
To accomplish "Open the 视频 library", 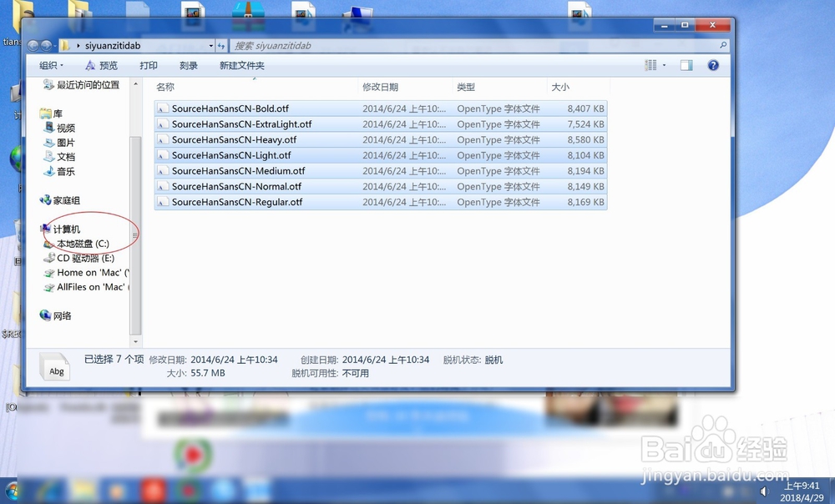I will (59, 128).
